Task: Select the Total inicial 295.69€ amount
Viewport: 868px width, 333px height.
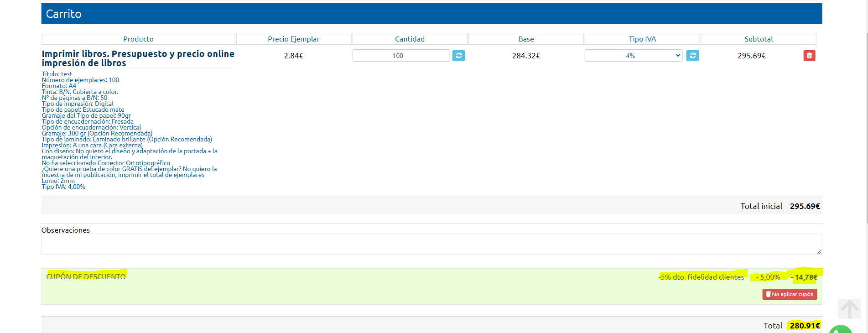Action: pyautogui.click(x=805, y=206)
